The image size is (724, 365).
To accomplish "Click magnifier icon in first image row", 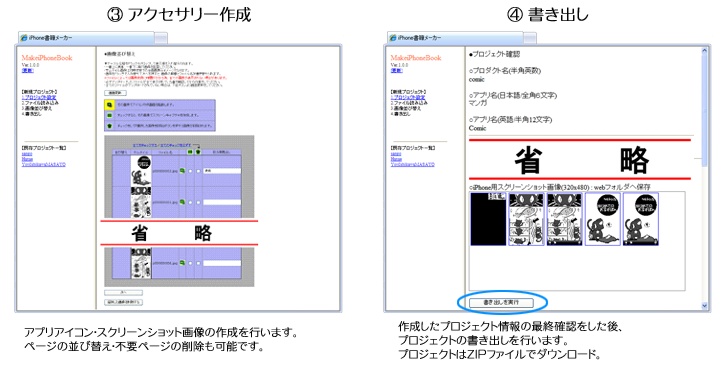I will pyautogui.click(x=182, y=171).
